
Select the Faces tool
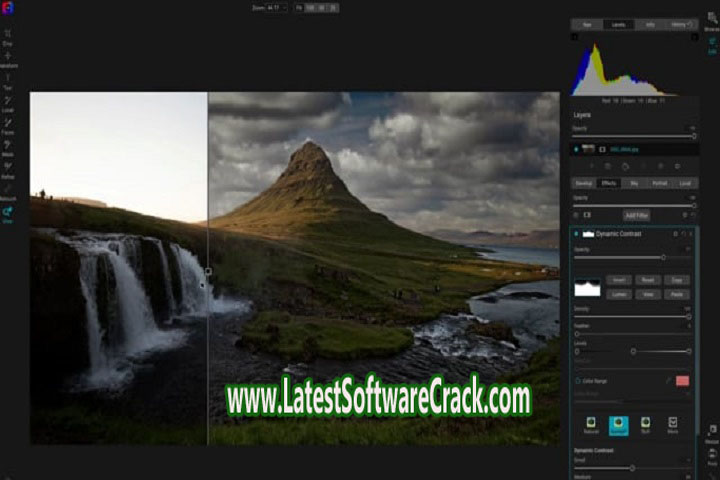7,125
